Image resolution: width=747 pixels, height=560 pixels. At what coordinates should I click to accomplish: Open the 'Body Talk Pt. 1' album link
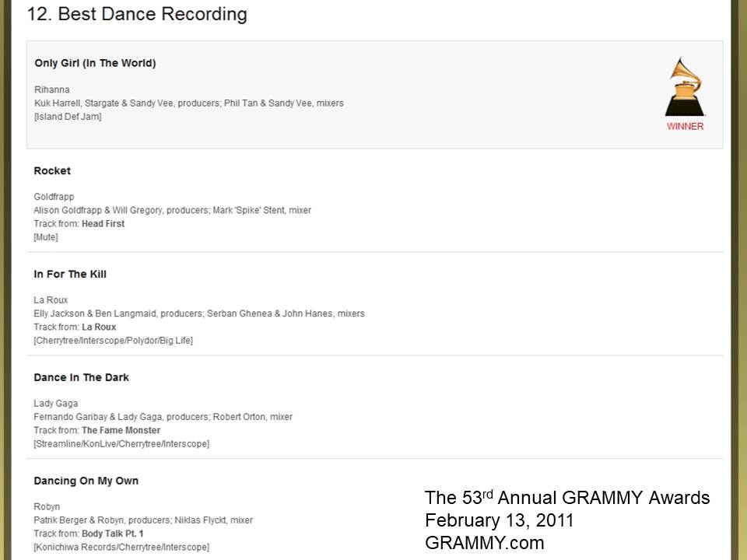(x=112, y=534)
